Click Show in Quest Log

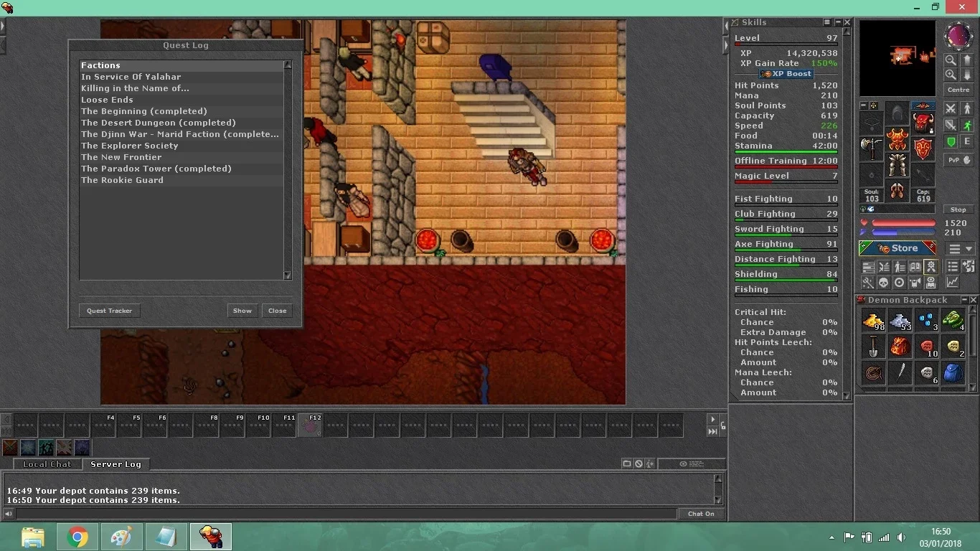(242, 311)
